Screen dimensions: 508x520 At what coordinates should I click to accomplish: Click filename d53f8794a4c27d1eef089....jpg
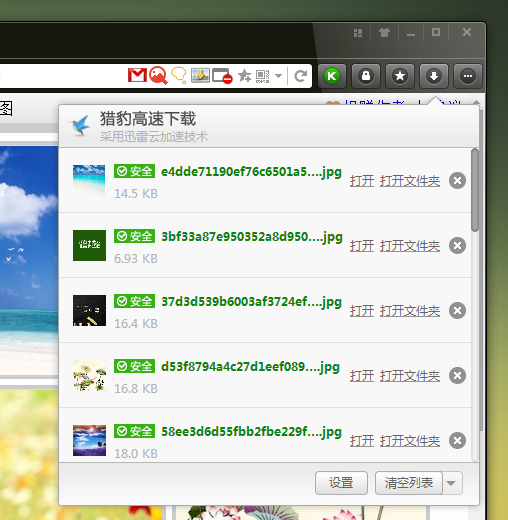(x=250, y=367)
